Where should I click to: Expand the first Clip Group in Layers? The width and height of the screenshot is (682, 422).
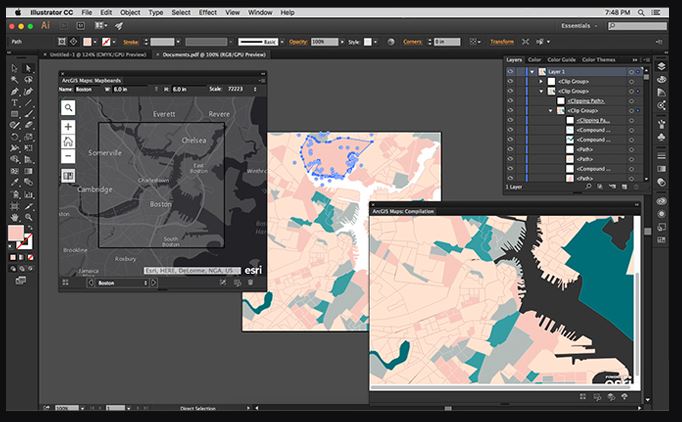[541, 82]
